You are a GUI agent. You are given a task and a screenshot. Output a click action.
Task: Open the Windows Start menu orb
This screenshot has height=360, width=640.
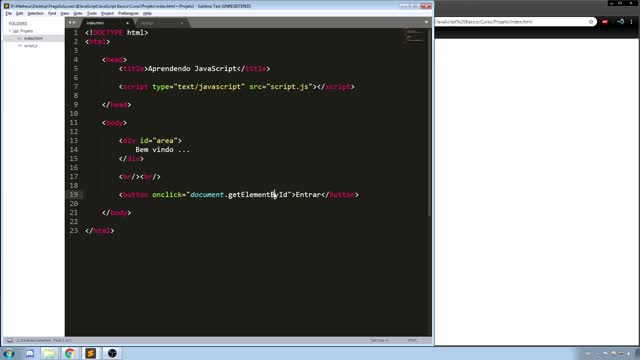tap(9, 353)
